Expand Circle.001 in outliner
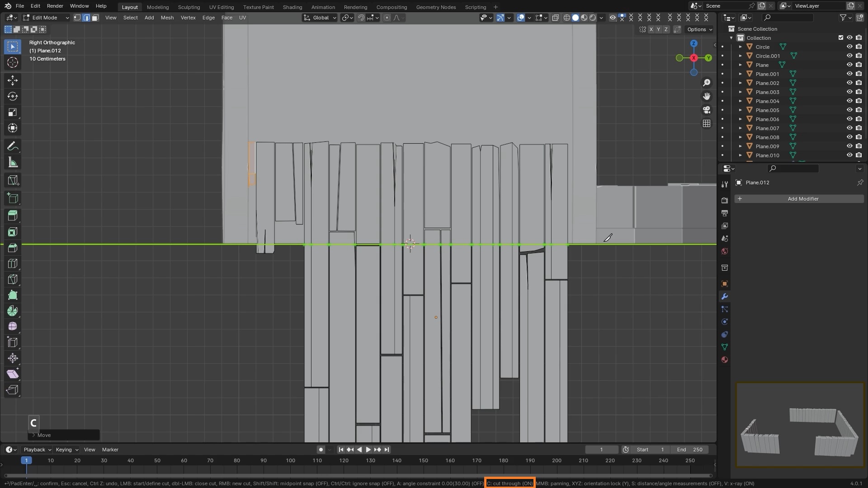Screen dimensions: 868x488 coord(741,56)
